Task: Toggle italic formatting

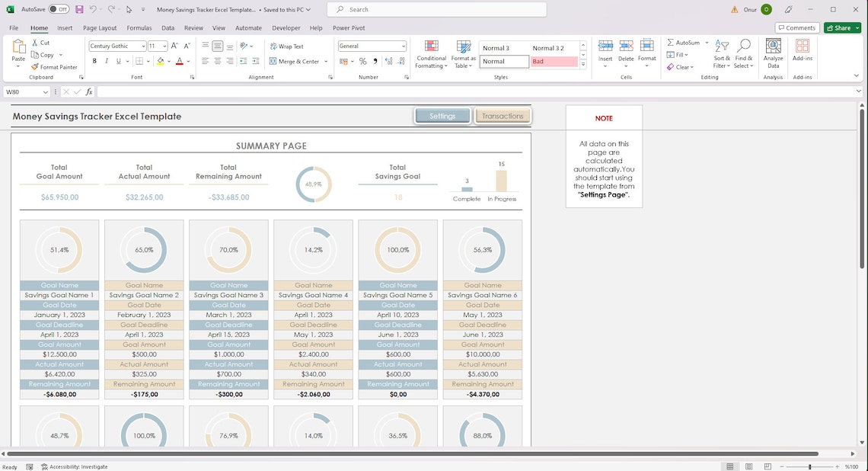Action: point(105,60)
